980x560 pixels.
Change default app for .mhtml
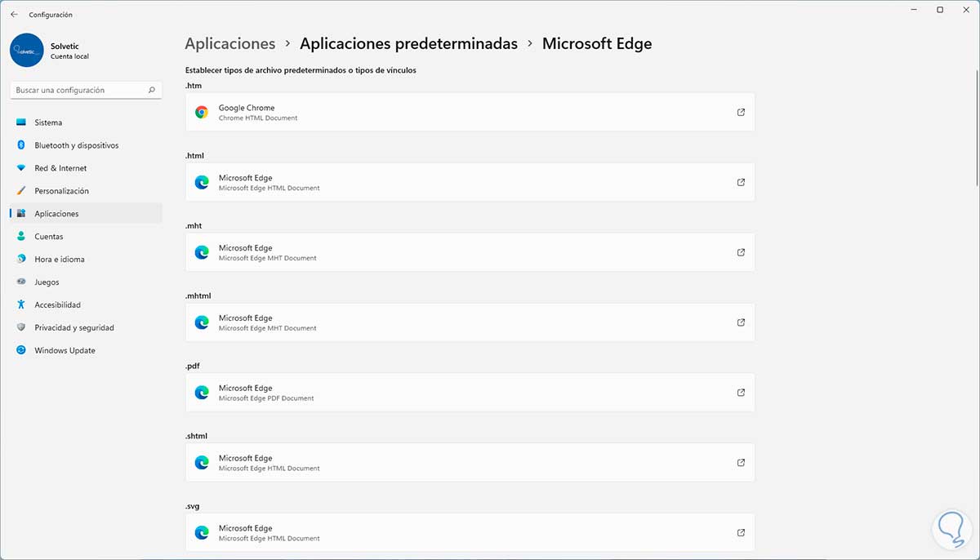470,322
